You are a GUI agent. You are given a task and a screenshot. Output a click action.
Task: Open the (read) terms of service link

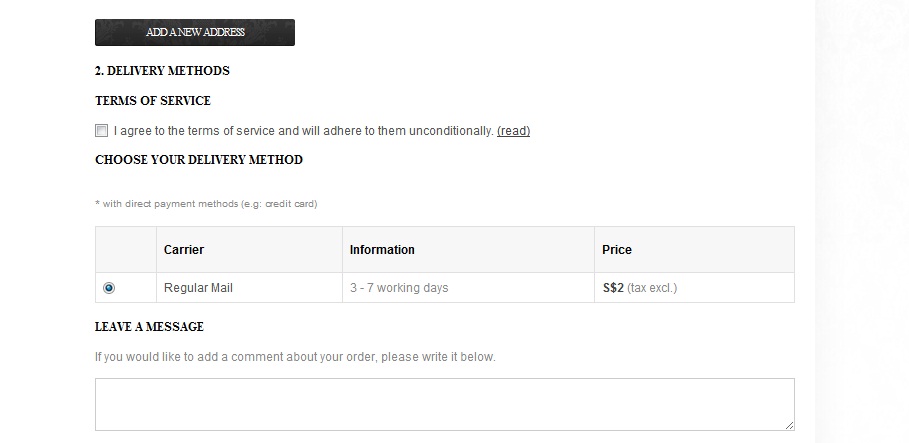coord(514,131)
